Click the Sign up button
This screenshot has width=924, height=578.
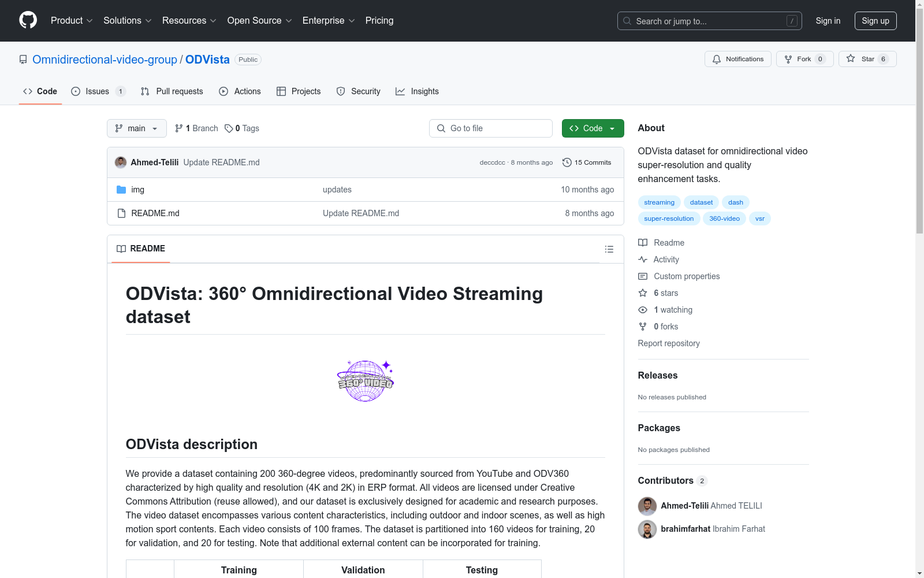click(875, 21)
